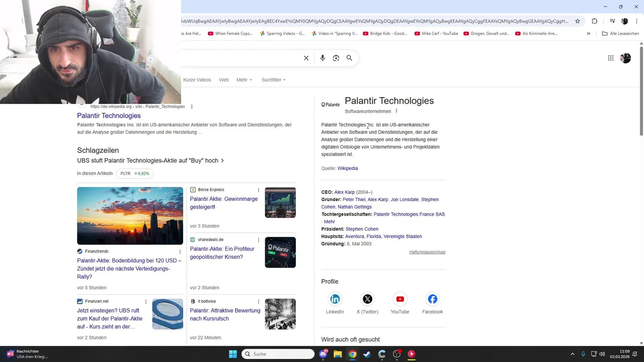Image resolution: width=644 pixels, height=362 pixels.
Task: Open Palantir's Facebook profile icon
Action: pyautogui.click(x=433, y=299)
